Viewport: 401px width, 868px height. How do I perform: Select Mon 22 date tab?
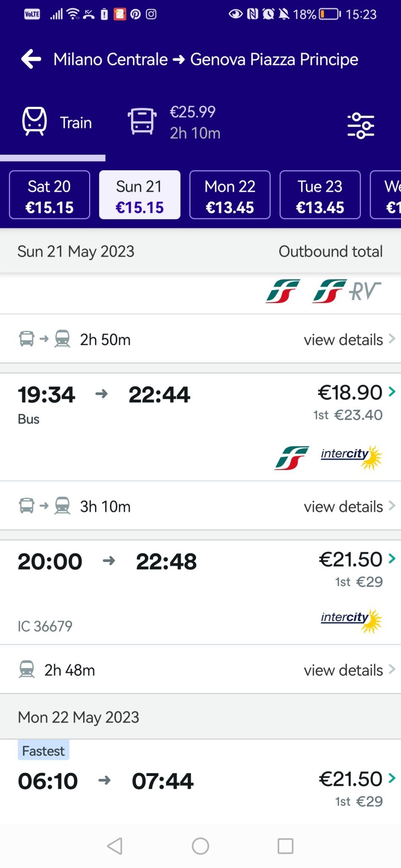[230, 195]
